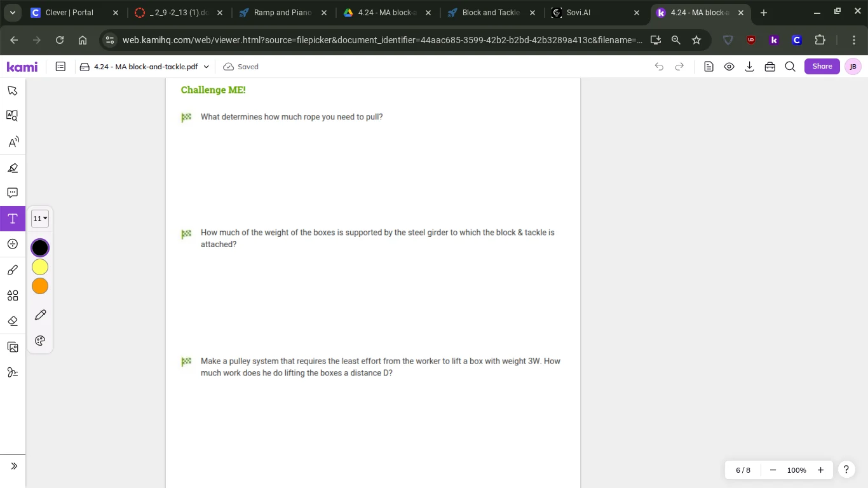Click the Download file button
Viewport: 868px width, 488px height.
click(749, 67)
